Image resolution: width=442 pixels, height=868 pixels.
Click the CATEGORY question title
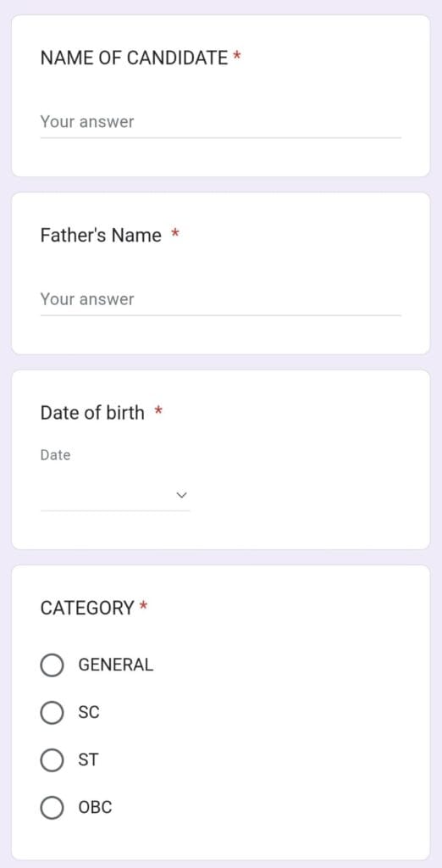point(87,609)
